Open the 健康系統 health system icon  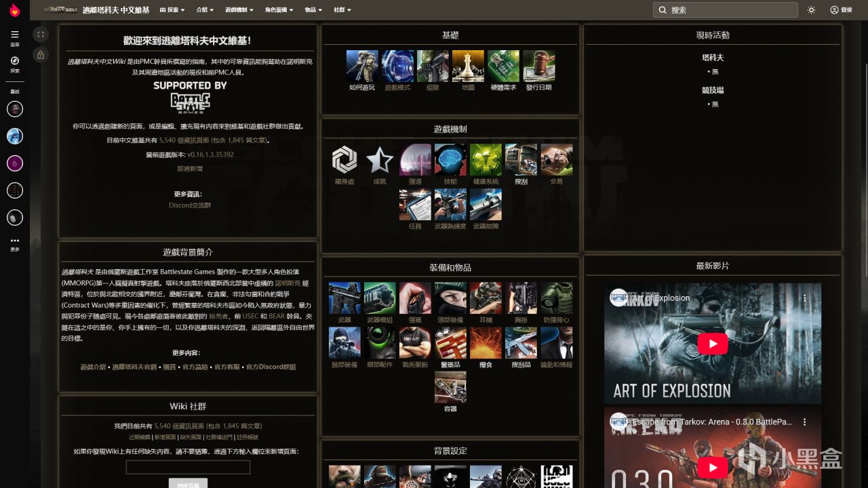pos(486,160)
